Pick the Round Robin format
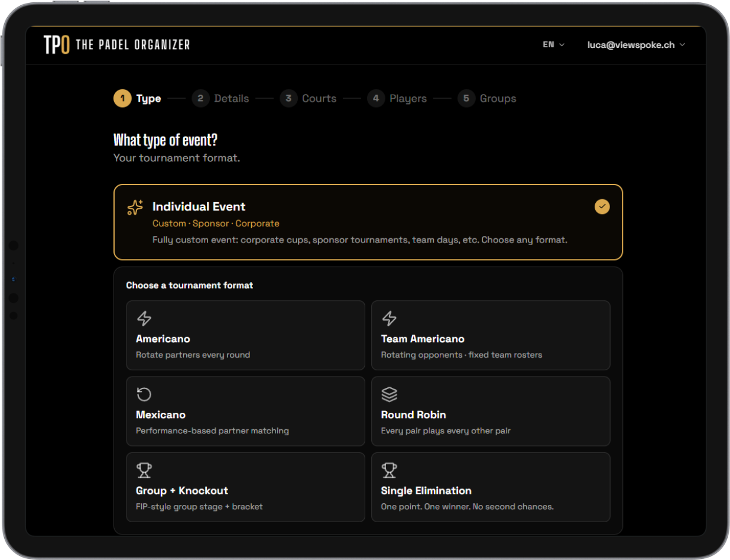This screenshot has height=560, width=730. [491, 411]
